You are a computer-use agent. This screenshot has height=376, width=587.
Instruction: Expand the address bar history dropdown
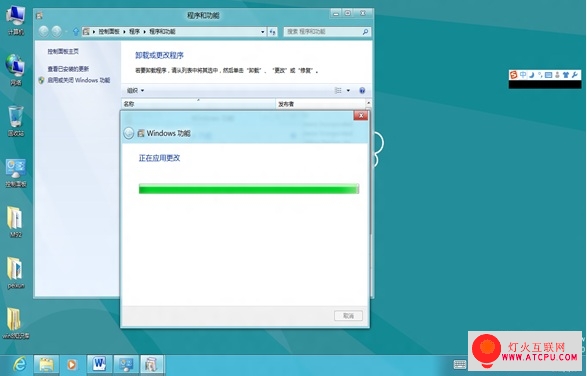coord(262,32)
